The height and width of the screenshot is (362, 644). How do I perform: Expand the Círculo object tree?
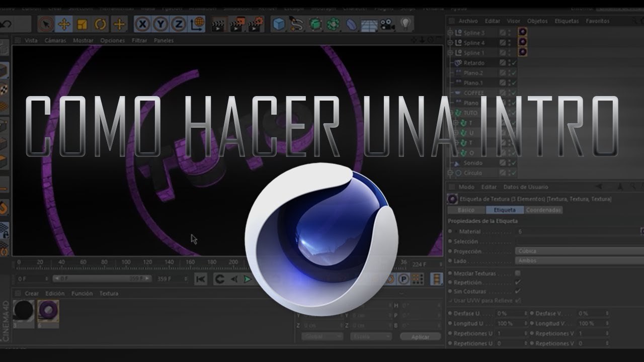tap(450, 173)
